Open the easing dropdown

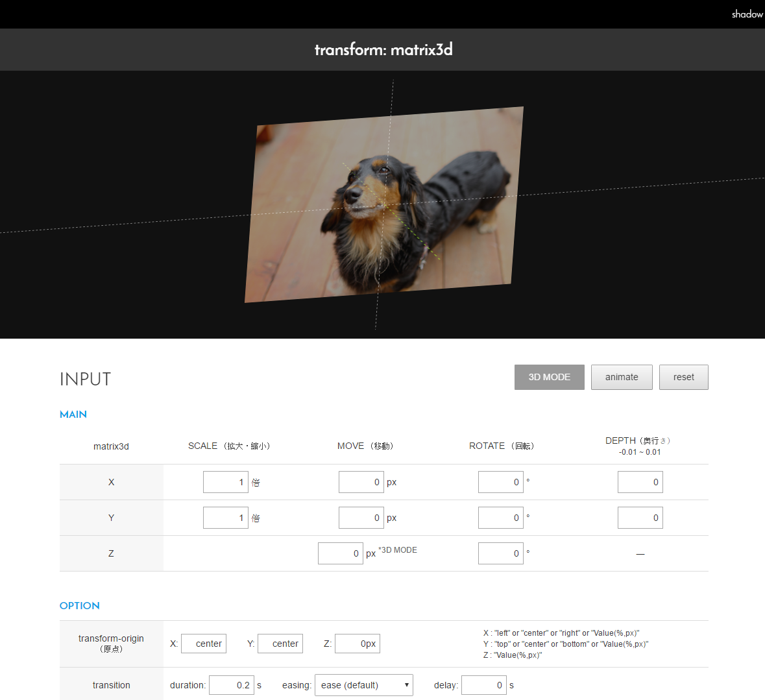(363, 685)
